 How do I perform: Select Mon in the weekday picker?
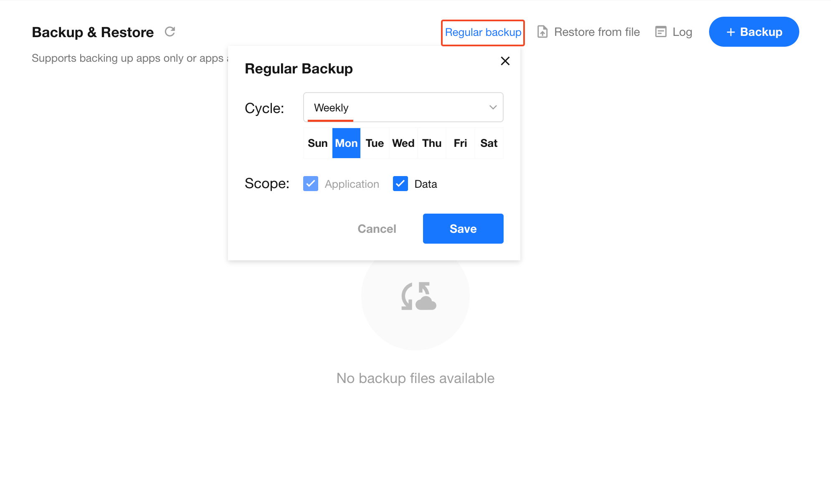point(346,143)
